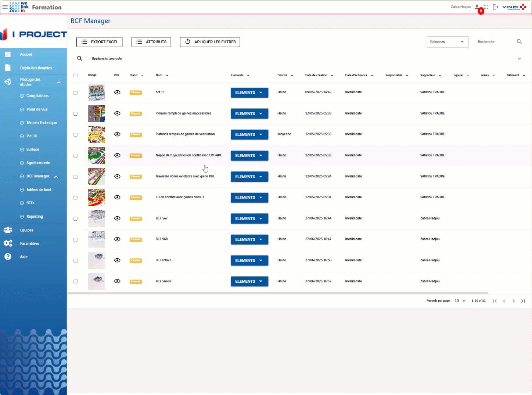The height and width of the screenshot is (395, 532).
Task: Click the magnifier icon beside Recherche field
Action: (x=519, y=42)
